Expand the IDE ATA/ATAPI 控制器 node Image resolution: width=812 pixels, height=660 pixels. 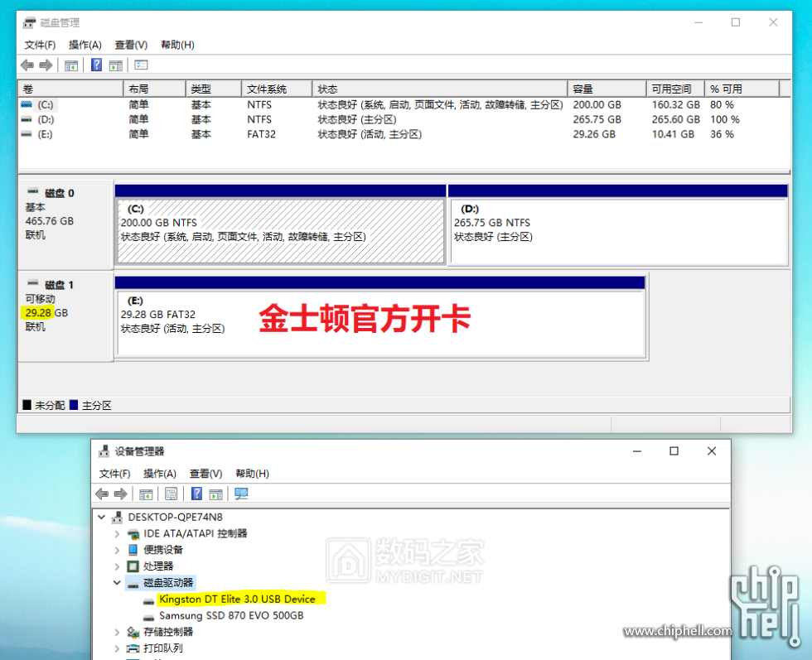click(117, 533)
